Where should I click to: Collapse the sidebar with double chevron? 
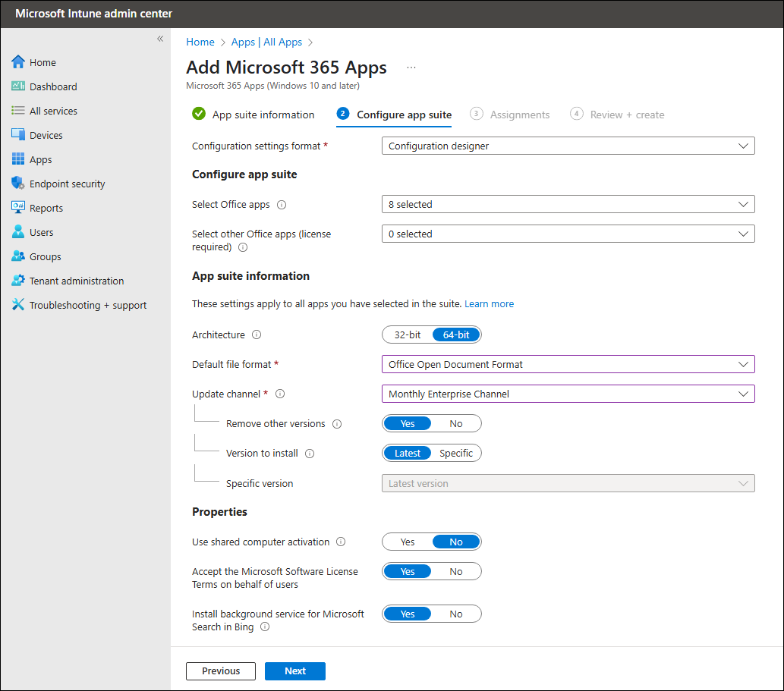tap(160, 39)
